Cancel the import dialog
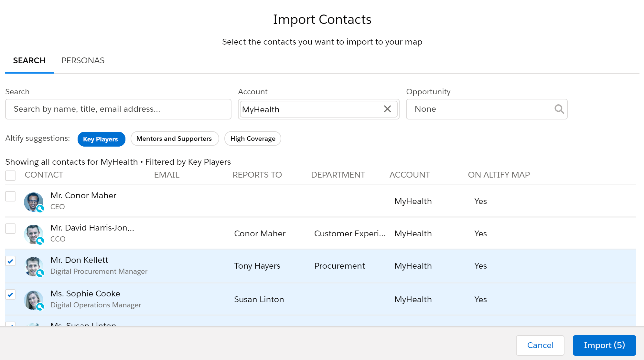The image size is (644, 360). tap(540, 345)
